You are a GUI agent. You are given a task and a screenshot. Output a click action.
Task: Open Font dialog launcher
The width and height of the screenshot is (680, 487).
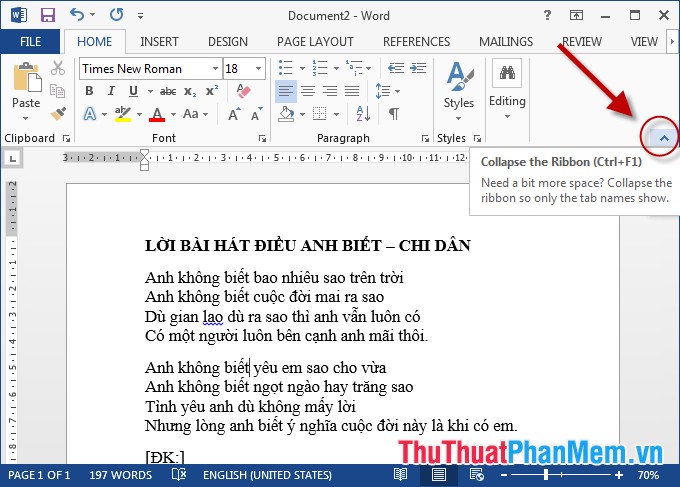[262, 138]
